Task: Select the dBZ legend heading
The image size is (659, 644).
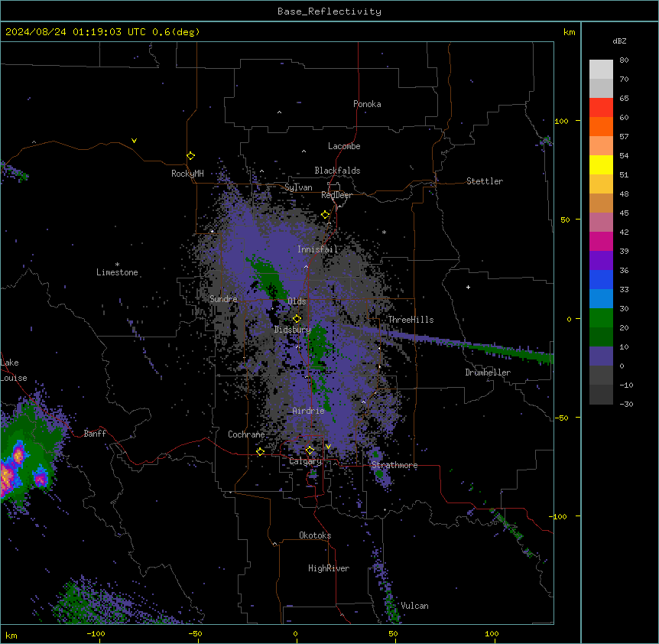Action: (619, 41)
